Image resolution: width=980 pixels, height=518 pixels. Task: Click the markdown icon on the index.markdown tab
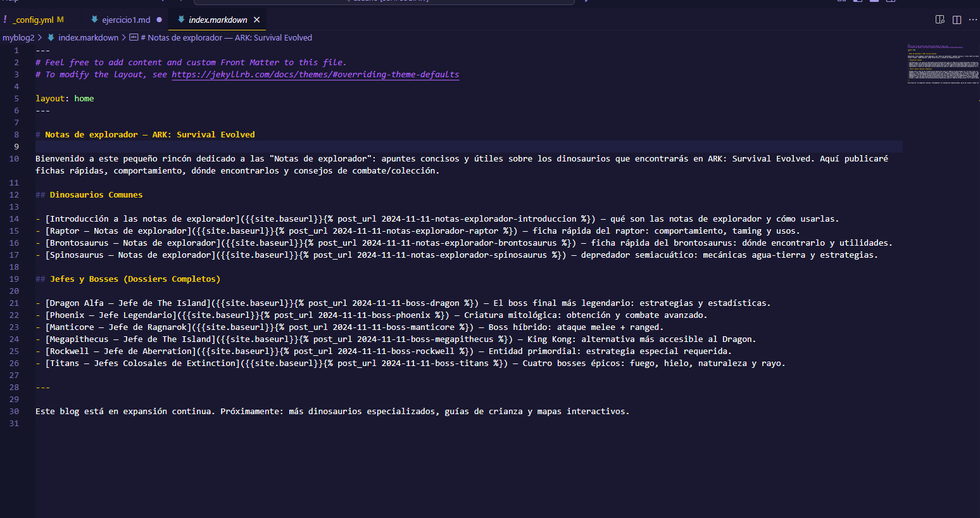(x=181, y=20)
